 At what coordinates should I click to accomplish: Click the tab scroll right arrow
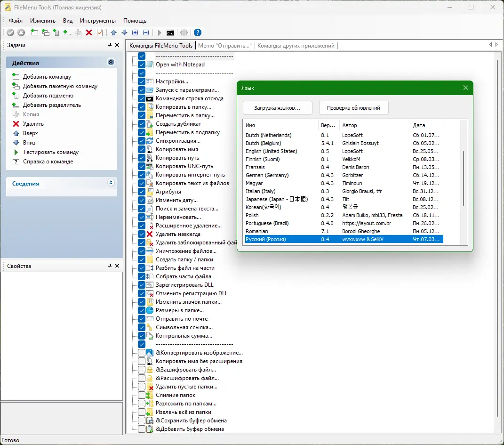tap(496, 45)
